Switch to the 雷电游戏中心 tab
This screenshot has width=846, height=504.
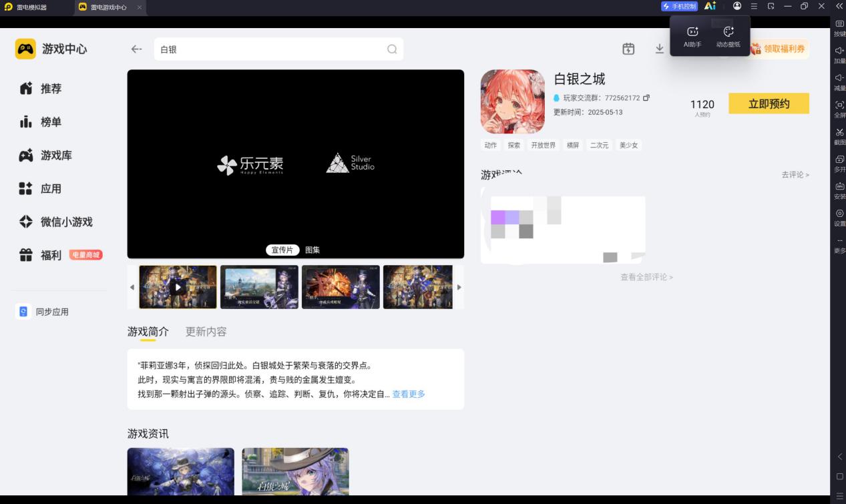(x=108, y=7)
